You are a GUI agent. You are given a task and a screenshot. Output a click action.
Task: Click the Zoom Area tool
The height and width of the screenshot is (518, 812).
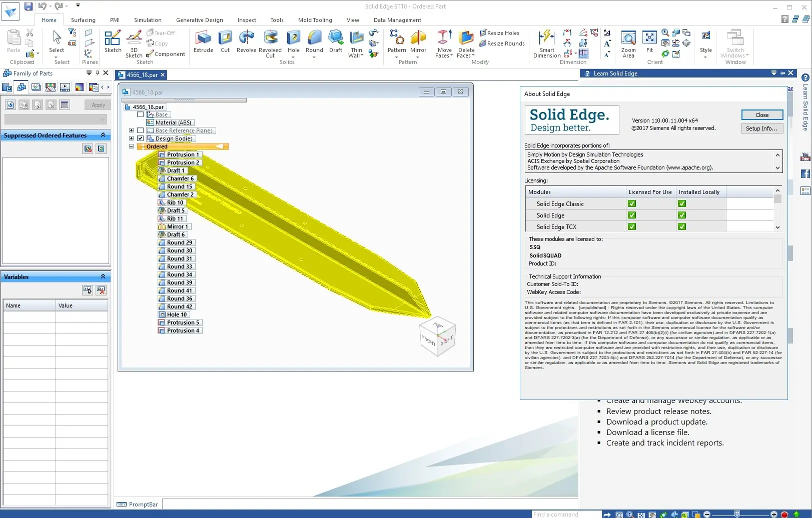[x=628, y=44]
